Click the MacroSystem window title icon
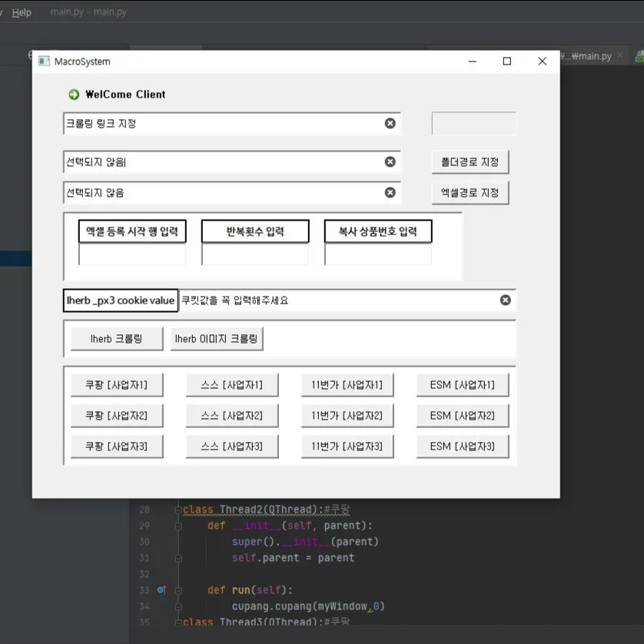 44,61
